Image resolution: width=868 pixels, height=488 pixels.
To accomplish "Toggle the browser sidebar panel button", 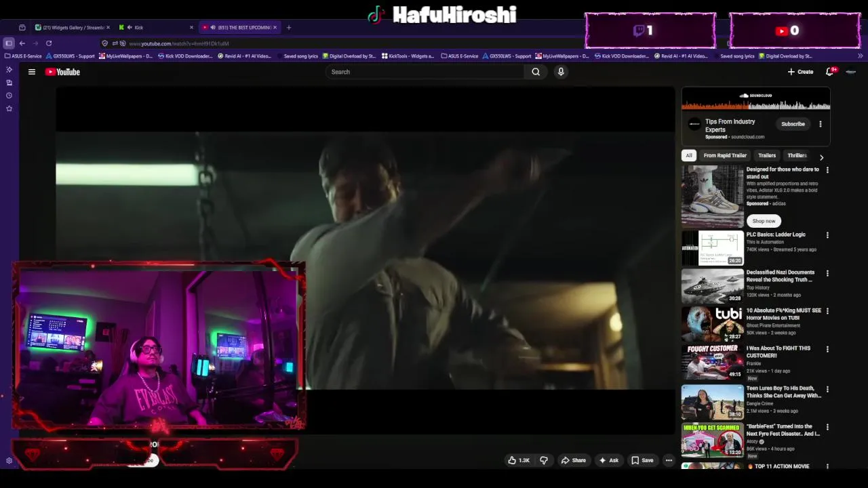I will pyautogui.click(x=9, y=43).
